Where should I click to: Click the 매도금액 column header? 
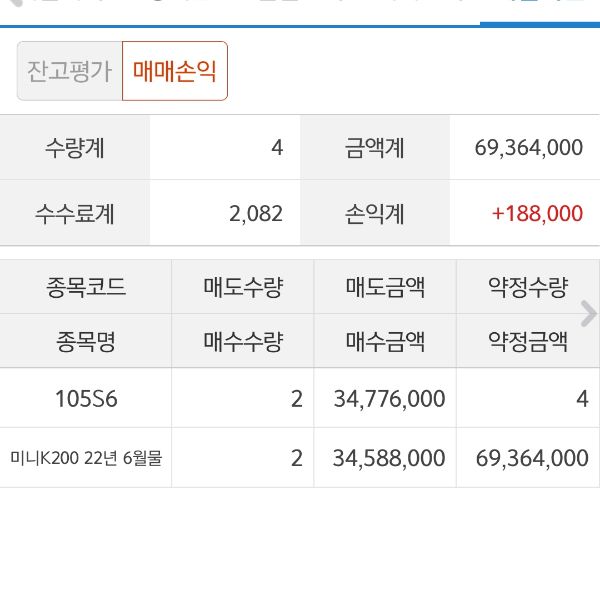(x=385, y=288)
